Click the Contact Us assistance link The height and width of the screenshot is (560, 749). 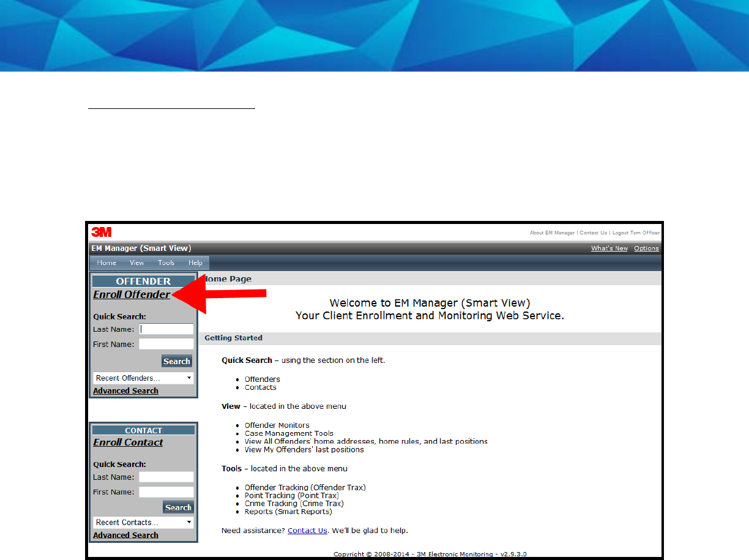click(x=307, y=531)
